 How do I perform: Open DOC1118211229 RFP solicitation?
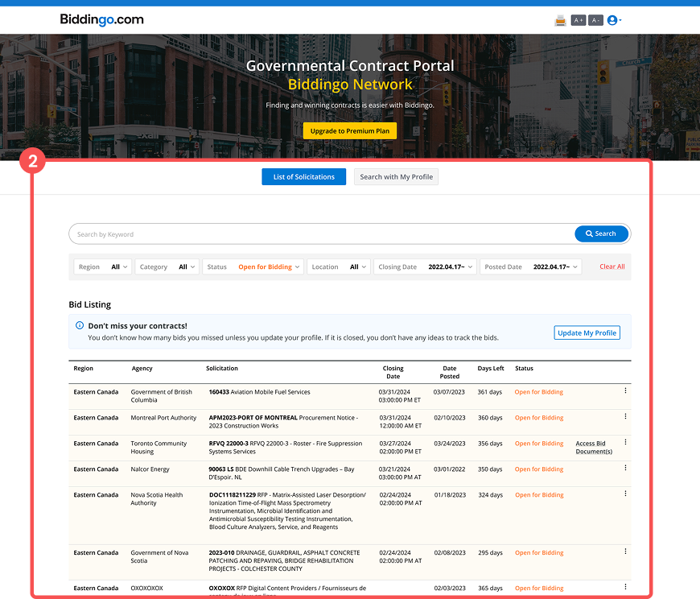click(287, 511)
